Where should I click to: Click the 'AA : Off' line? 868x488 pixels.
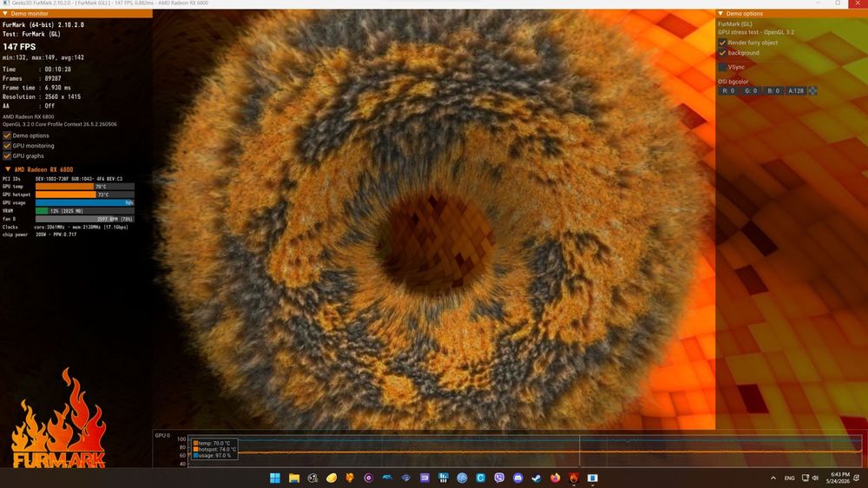point(29,106)
